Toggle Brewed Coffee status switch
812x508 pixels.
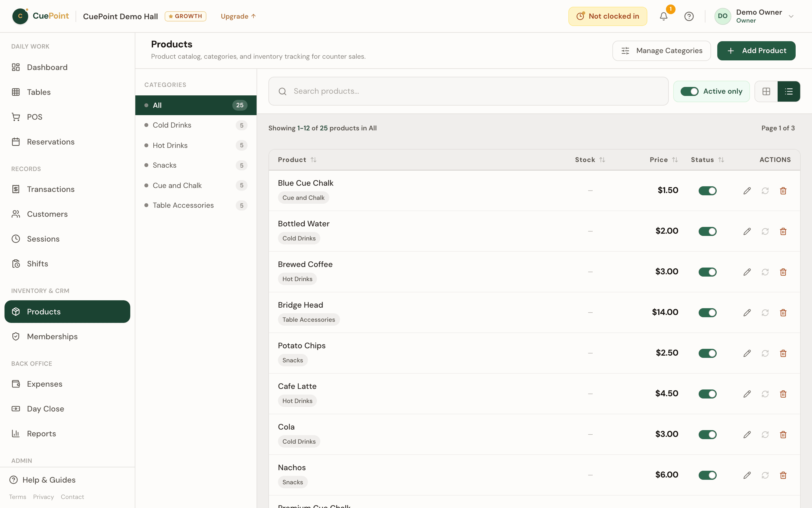click(707, 272)
